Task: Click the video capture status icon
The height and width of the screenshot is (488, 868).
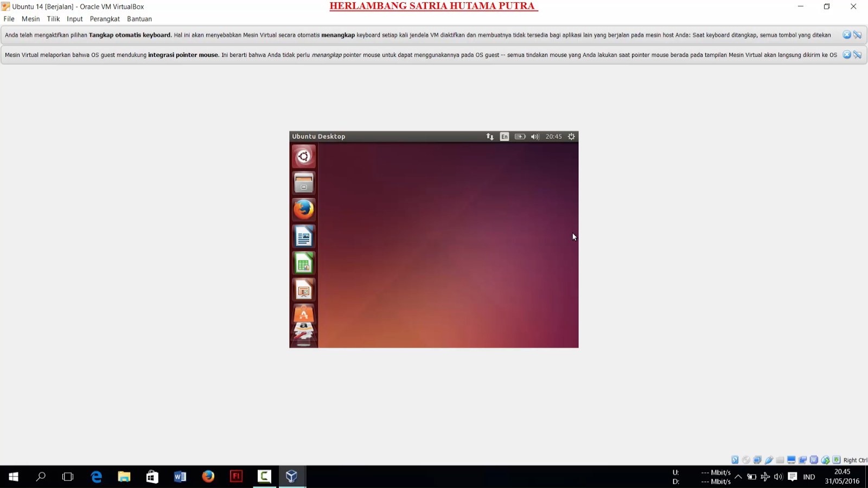Action: tap(803, 460)
